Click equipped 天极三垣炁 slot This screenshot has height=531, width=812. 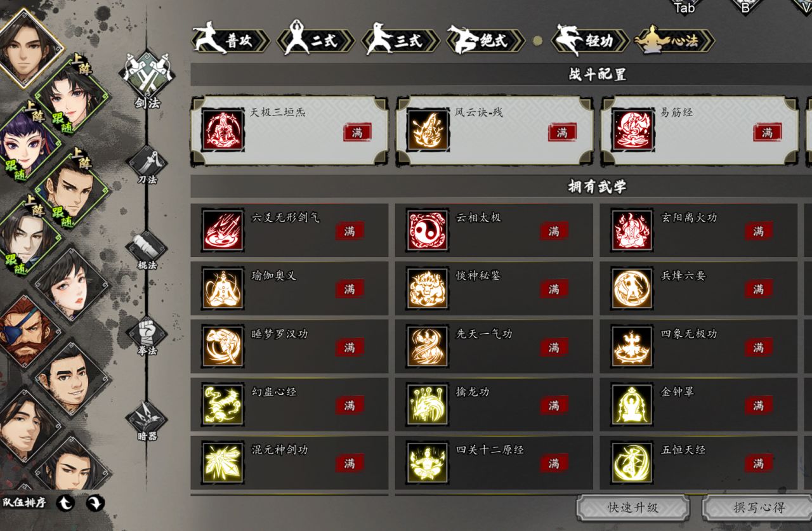289,131
